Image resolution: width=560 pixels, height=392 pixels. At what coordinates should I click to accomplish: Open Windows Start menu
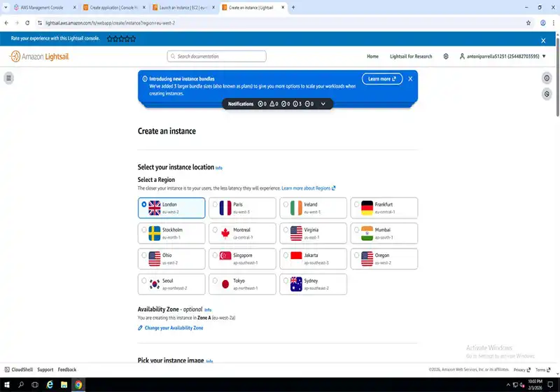7,385
